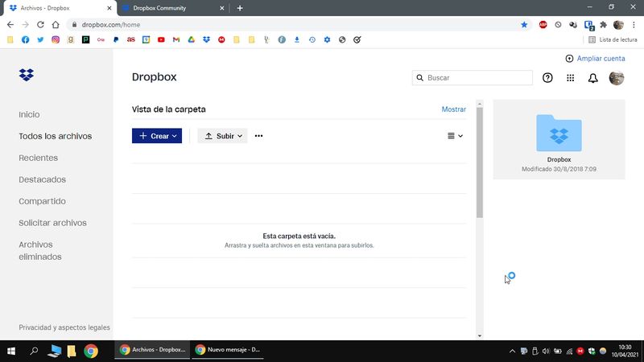Open the Chrome Extensions puzzle icon
This screenshot has height=362, width=644.
tap(603, 25)
